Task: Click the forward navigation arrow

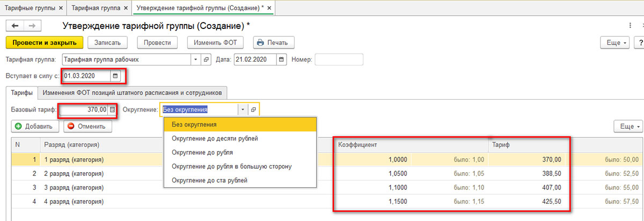Action: (x=32, y=26)
